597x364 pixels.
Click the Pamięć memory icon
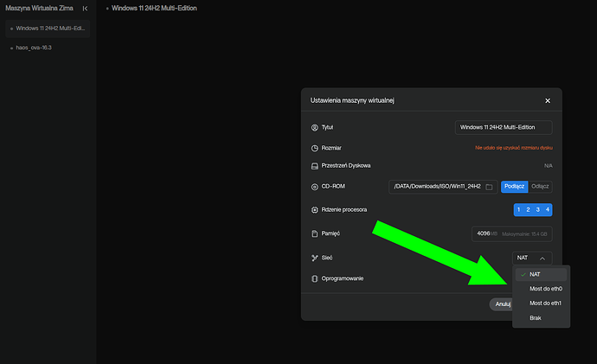pos(315,233)
